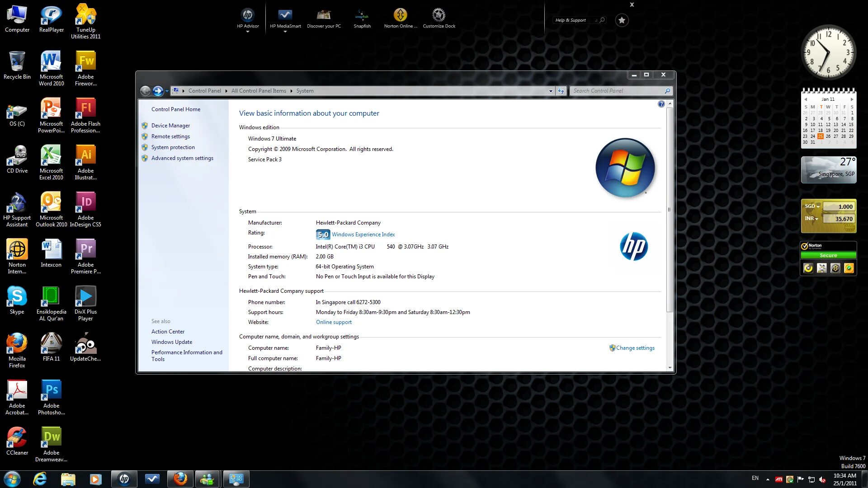Refresh the Control Panel address bar

click(x=561, y=91)
